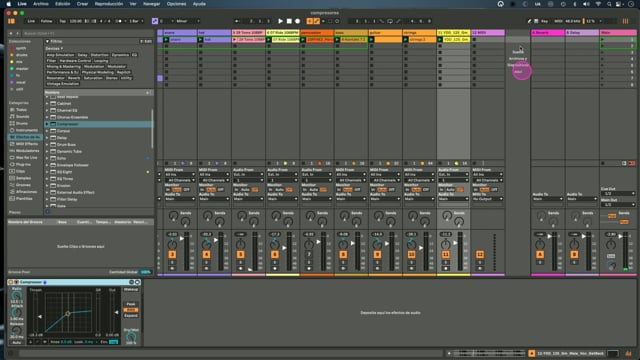
Task: Select the synth collection tag
Action: tap(20, 48)
